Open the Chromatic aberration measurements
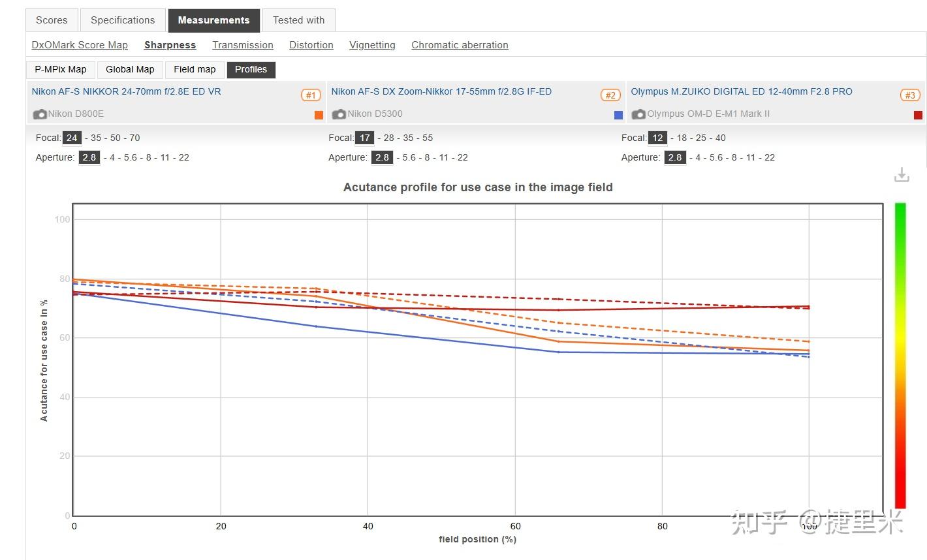This screenshot has height=560, width=927. (460, 45)
